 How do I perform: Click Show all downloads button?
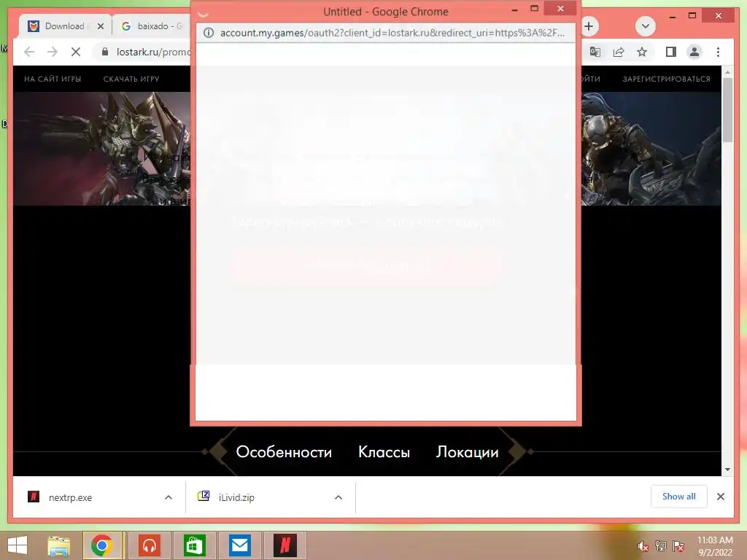pyautogui.click(x=679, y=496)
